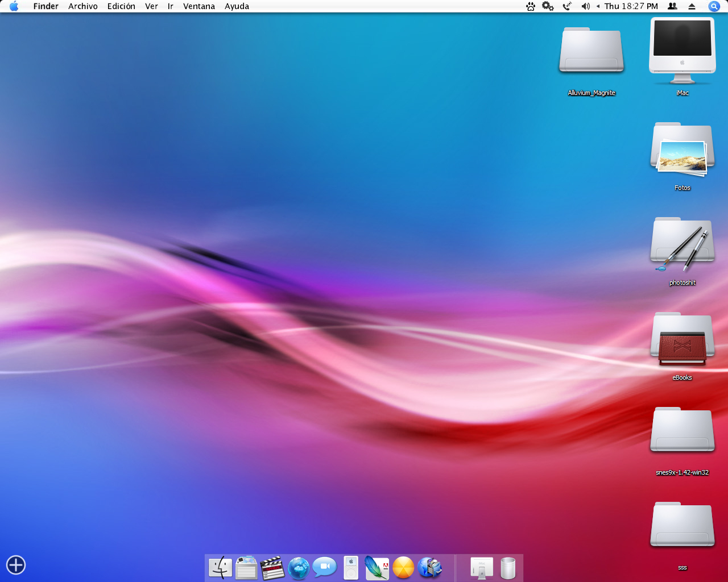Open the iMac icon in dock
The image size is (728, 582).
click(482, 567)
